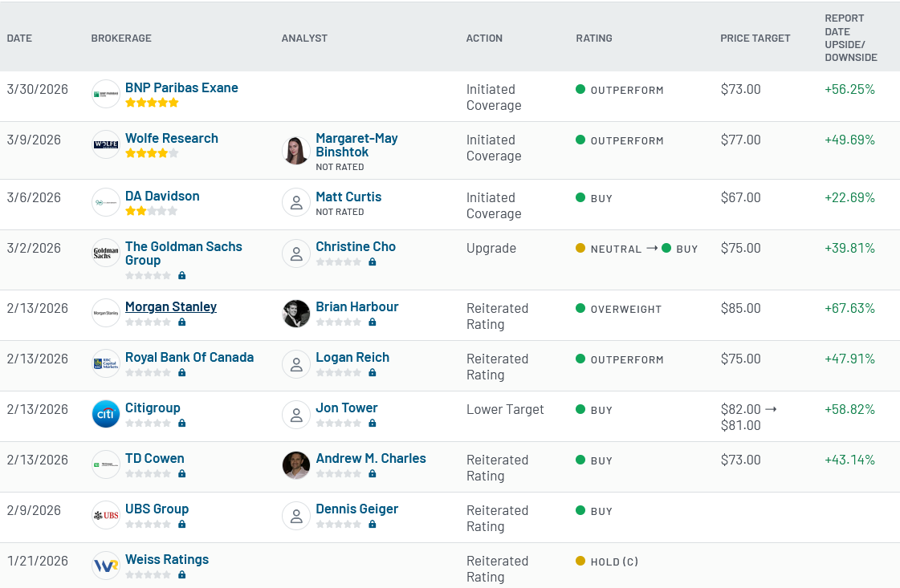Screen dimensions: 900x588
Task: View analyst Logan Reich's profile
Action: point(352,358)
